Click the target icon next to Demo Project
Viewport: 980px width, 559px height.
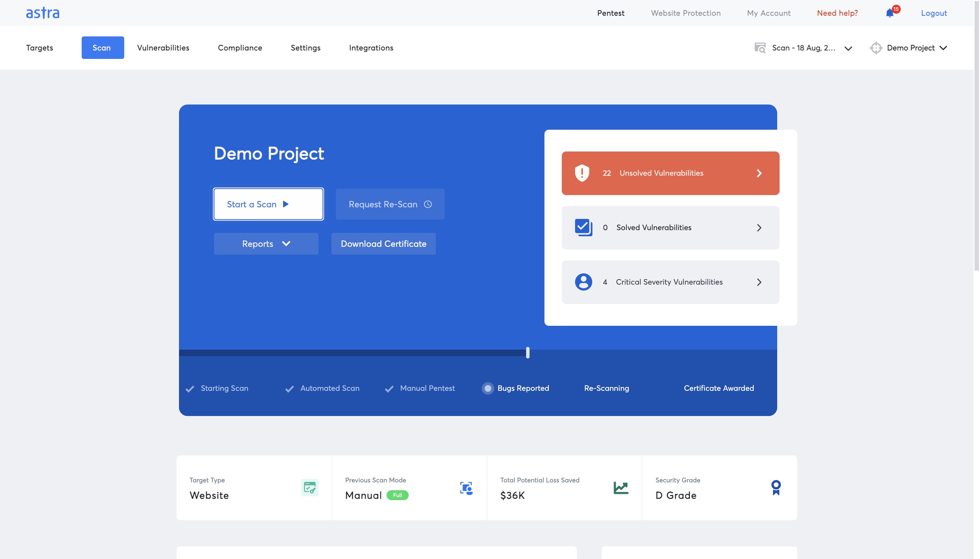point(876,48)
